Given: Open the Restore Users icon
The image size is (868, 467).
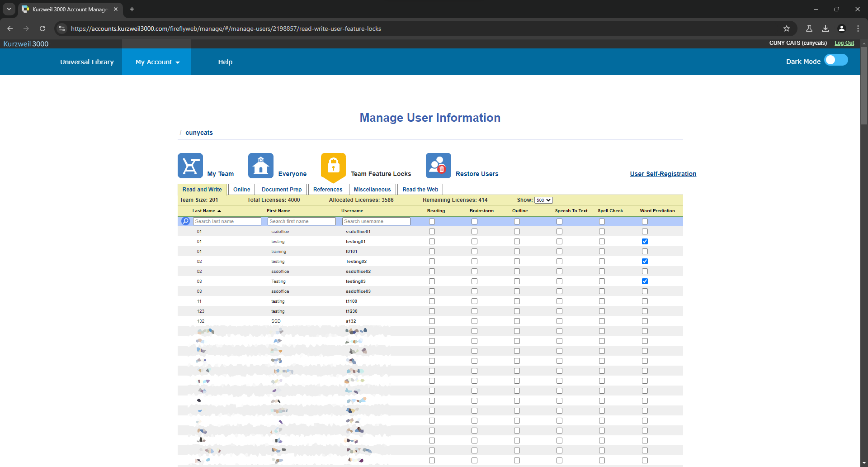Looking at the screenshot, I should coord(439,166).
